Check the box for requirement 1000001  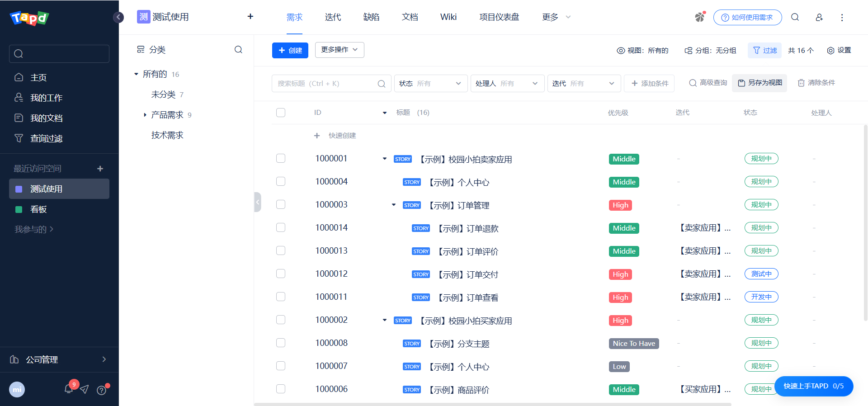click(x=281, y=158)
